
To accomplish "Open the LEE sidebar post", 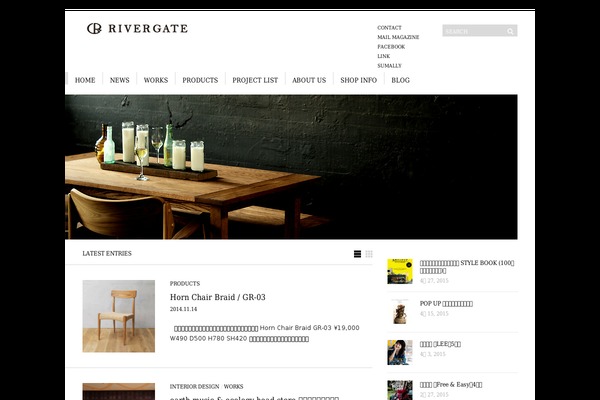I will [x=440, y=344].
